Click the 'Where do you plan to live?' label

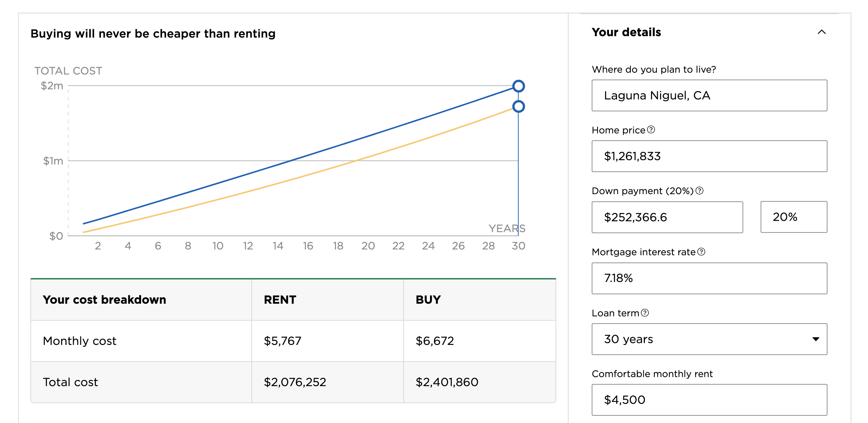point(654,69)
